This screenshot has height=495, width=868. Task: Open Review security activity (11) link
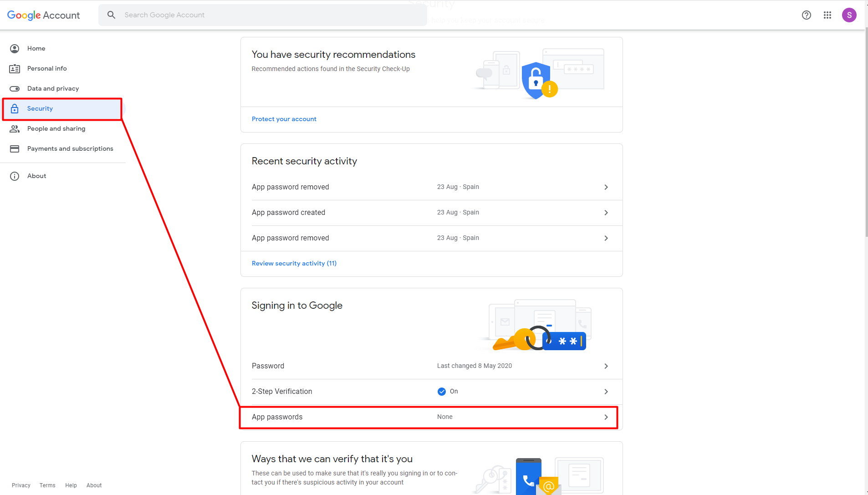coord(294,264)
